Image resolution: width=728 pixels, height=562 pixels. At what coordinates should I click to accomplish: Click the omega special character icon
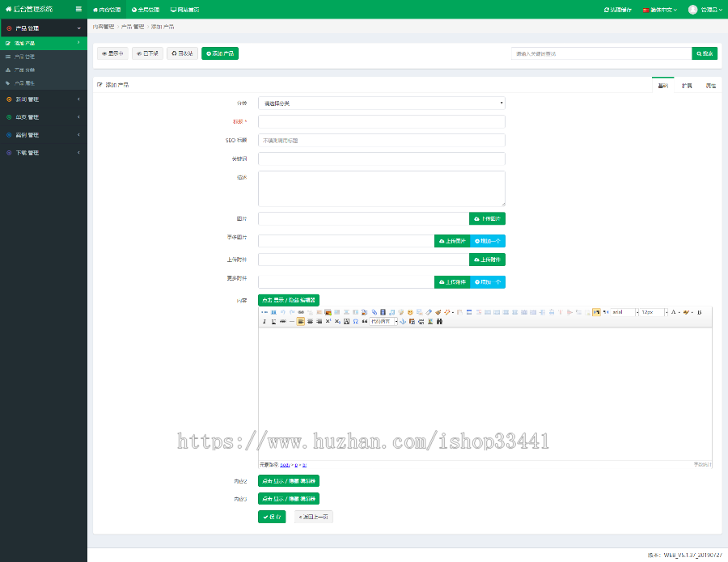pos(356,322)
